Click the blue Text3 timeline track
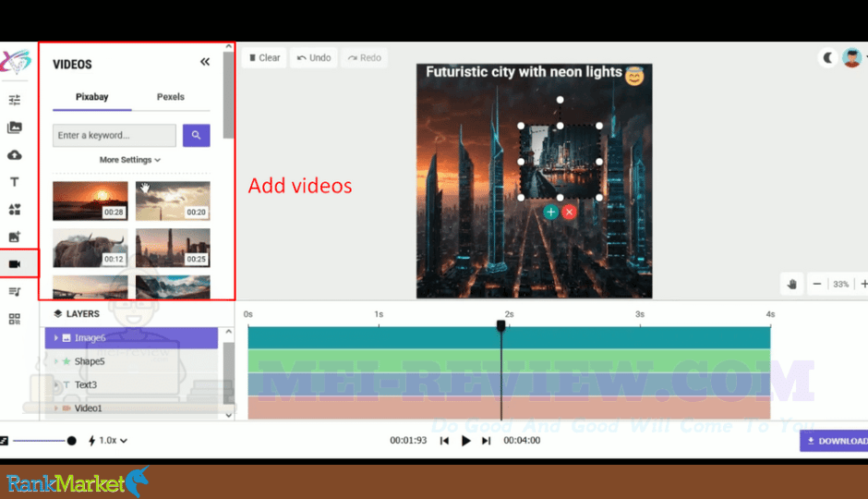 [x=509, y=384]
